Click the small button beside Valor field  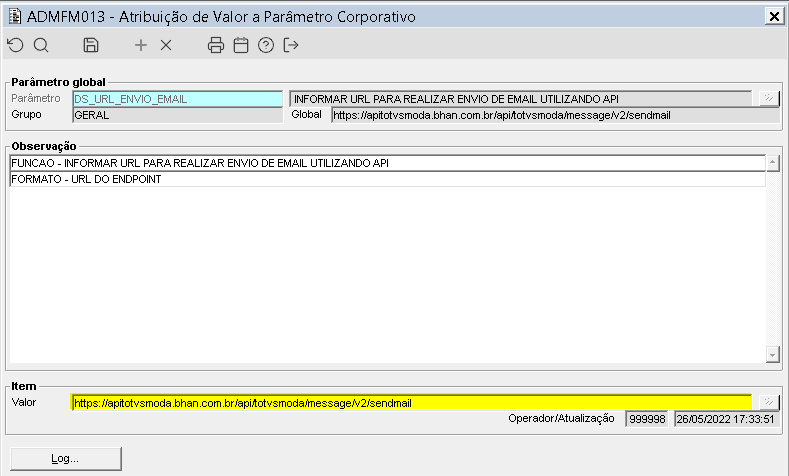pos(769,402)
